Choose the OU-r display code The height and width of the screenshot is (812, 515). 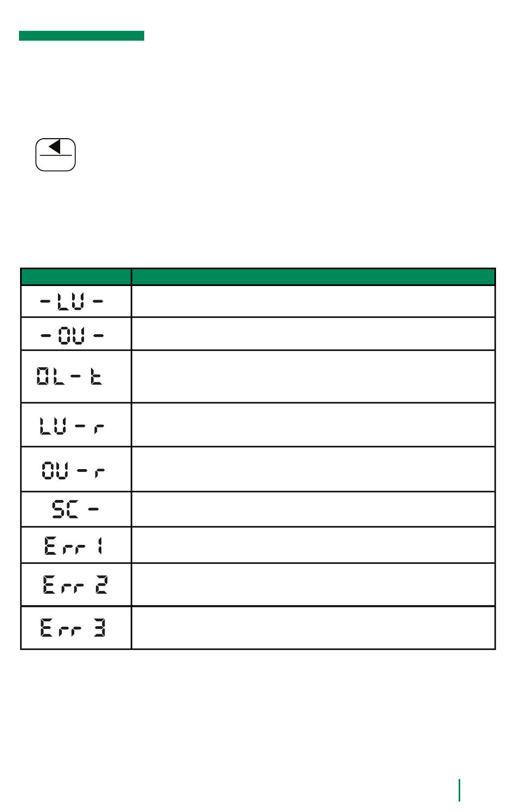pyautogui.click(x=73, y=470)
